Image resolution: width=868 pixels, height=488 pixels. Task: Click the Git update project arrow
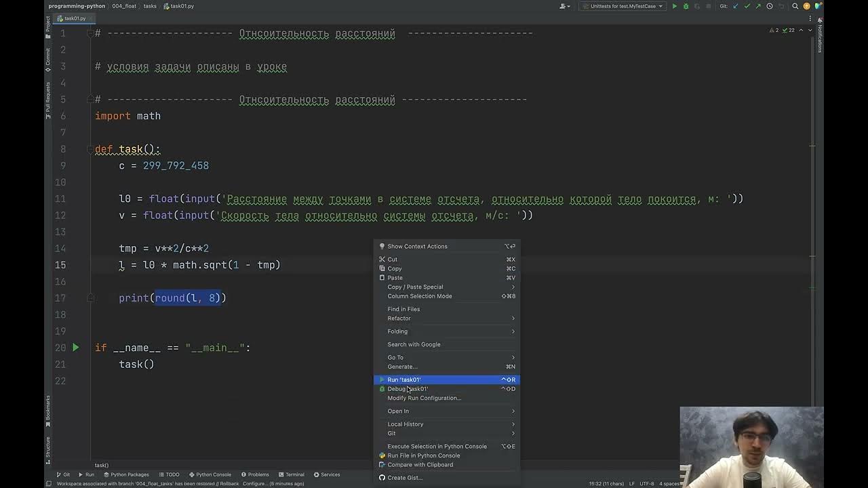(x=736, y=6)
